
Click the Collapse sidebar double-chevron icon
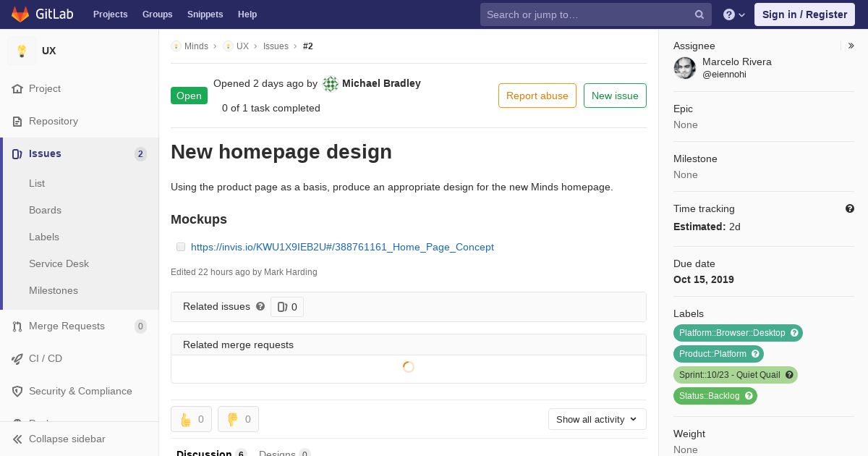(x=17, y=439)
